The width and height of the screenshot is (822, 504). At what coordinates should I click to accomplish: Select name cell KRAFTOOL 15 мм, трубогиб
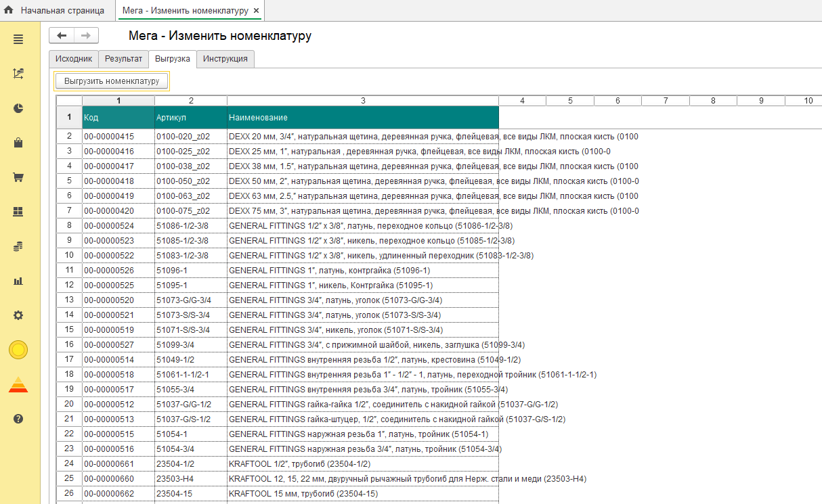[x=363, y=493]
